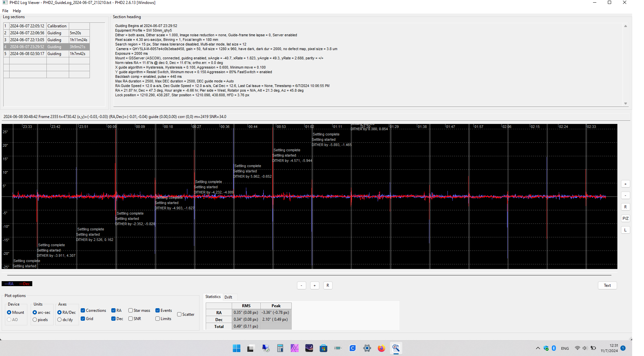Open Firefox from the taskbar
The height and width of the screenshot is (356, 644).
coord(381,348)
